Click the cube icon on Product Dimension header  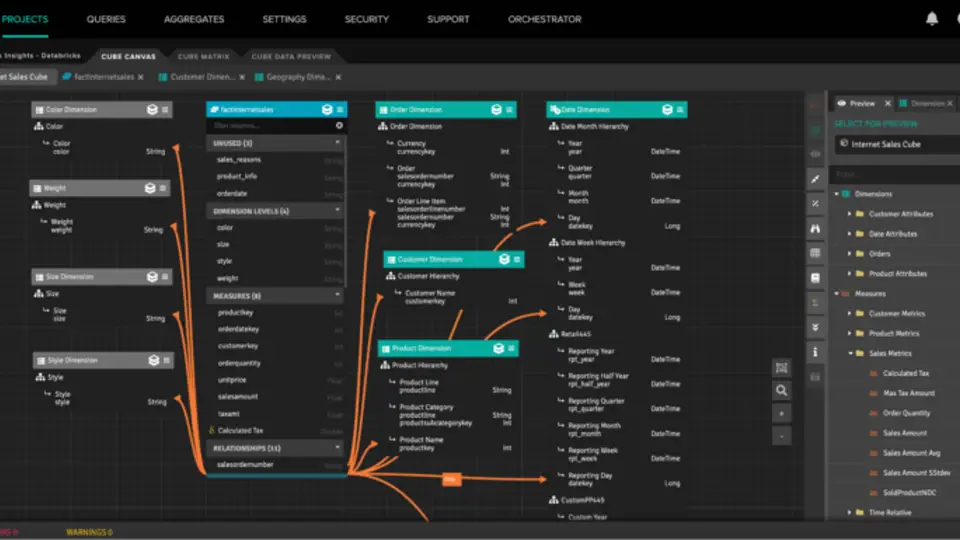click(x=498, y=348)
